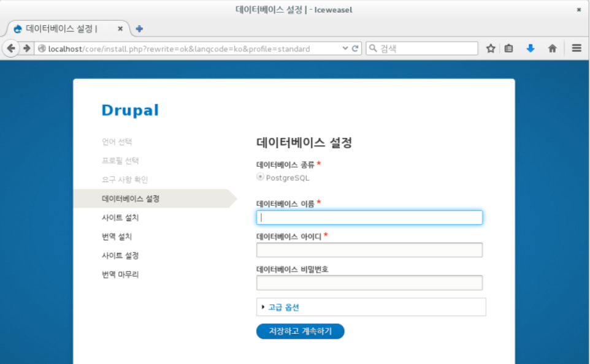590x364 pixels.
Task: Click the 사이트 설치 step
Action: [120, 218]
